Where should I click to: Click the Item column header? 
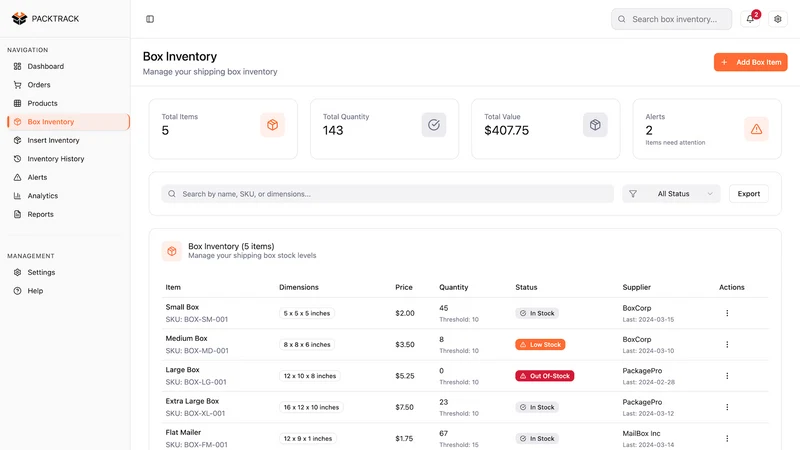(173, 287)
